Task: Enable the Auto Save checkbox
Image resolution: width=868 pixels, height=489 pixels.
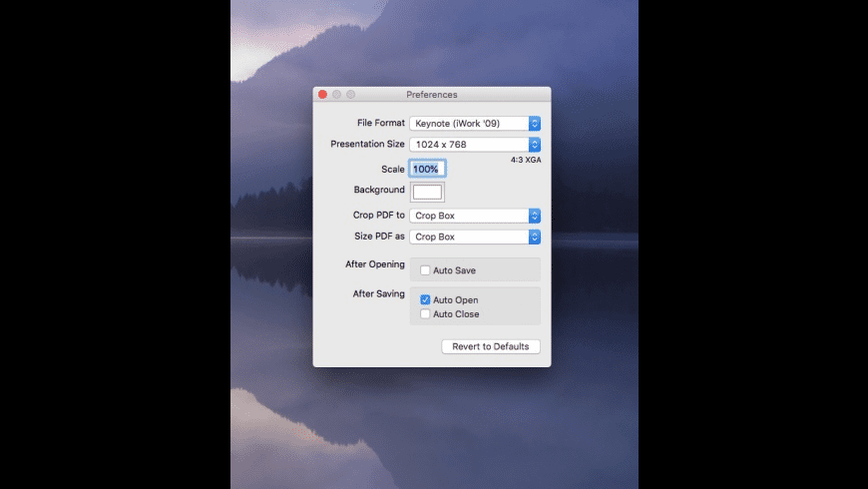Action: (425, 270)
